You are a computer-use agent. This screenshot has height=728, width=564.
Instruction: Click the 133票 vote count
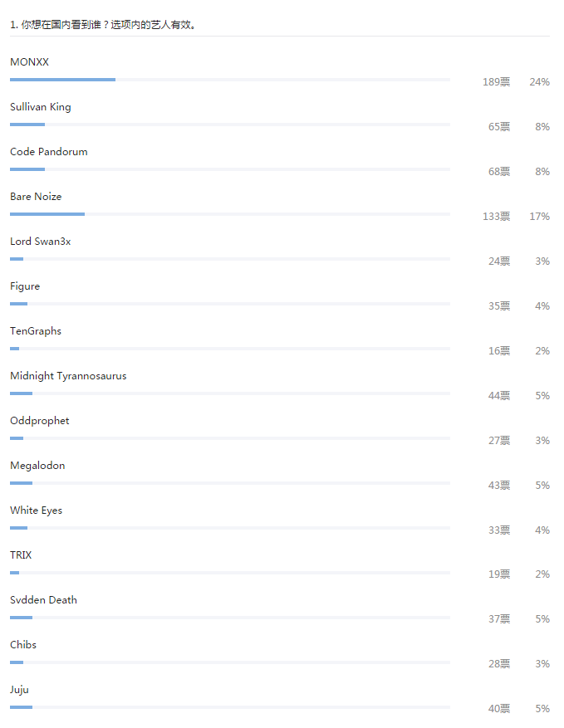point(497,217)
